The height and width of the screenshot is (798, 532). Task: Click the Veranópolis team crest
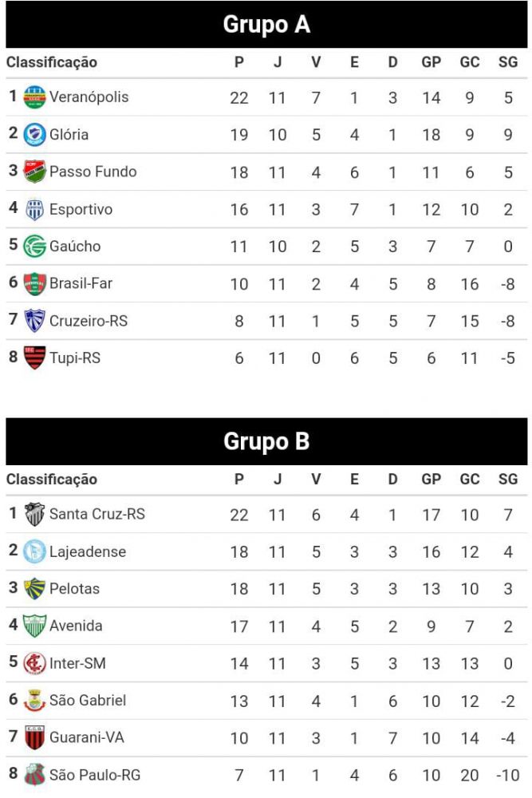coord(34,97)
